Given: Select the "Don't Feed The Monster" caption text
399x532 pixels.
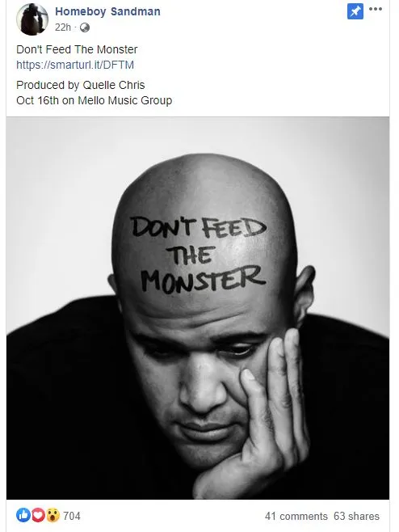Looking at the screenshot, I should 77,49.
